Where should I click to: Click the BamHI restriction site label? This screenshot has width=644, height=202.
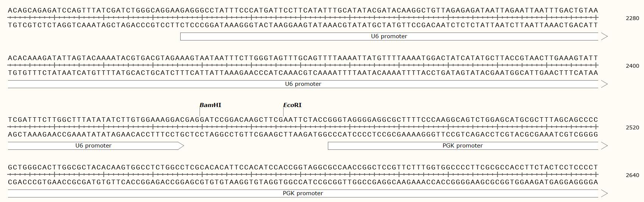[x=210, y=105]
